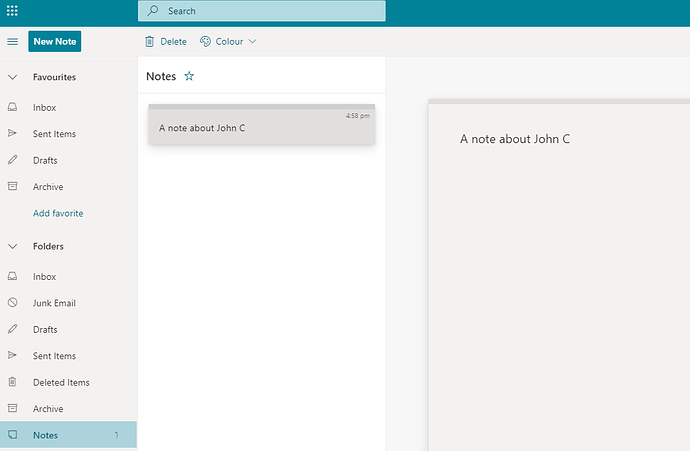Click Favourites Inbox tray icon

point(12,107)
